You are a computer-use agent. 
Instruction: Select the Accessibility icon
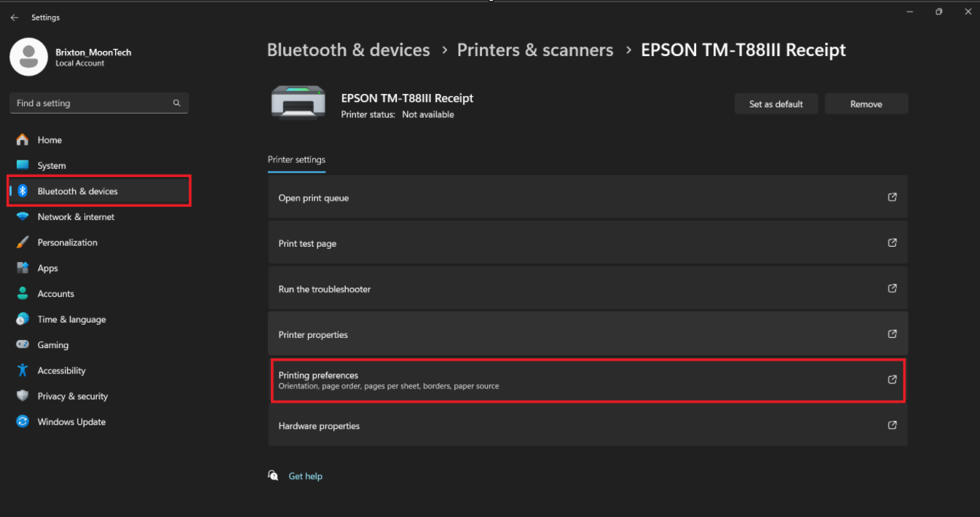[21, 370]
